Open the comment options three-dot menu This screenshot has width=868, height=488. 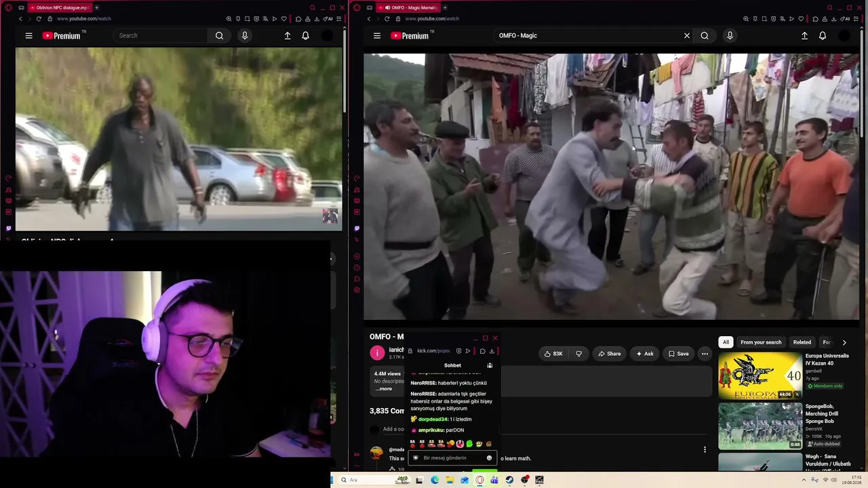[705, 449]
